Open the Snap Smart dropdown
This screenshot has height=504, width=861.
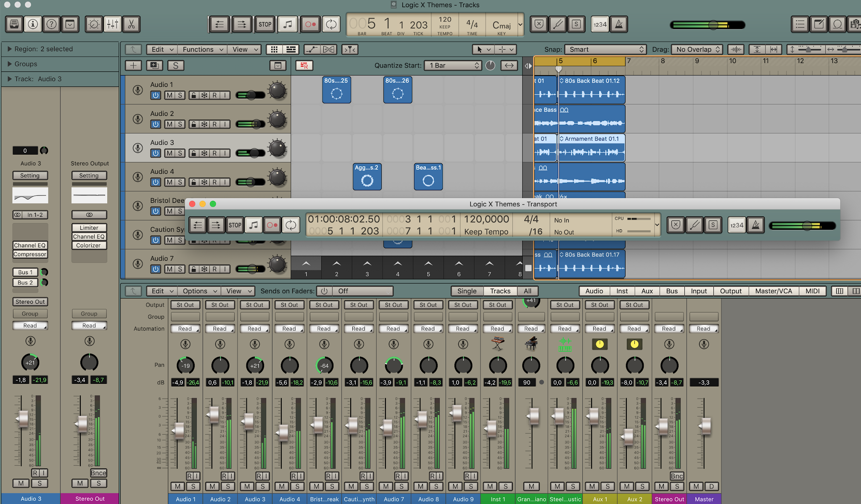click(x=605, y=50)
